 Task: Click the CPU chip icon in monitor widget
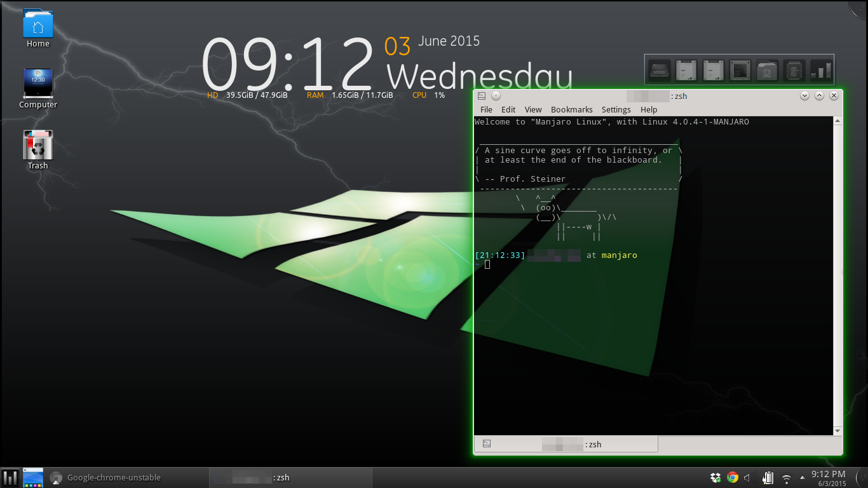(740, 70)
